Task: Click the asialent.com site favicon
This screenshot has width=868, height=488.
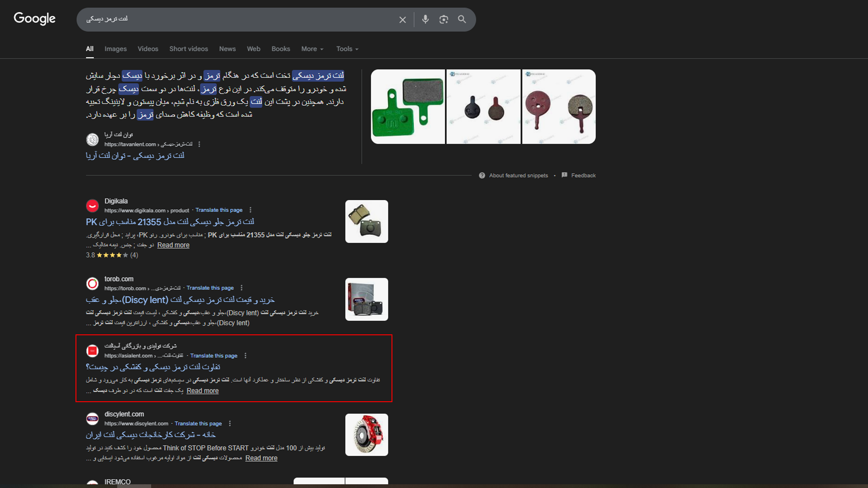Action: 92,351
